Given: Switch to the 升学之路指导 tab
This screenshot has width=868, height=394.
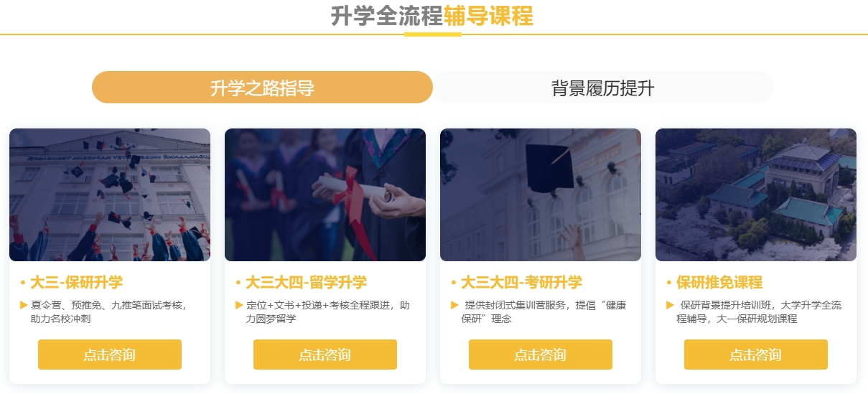Looking at the screenshot, I should [x=262, y=88].
